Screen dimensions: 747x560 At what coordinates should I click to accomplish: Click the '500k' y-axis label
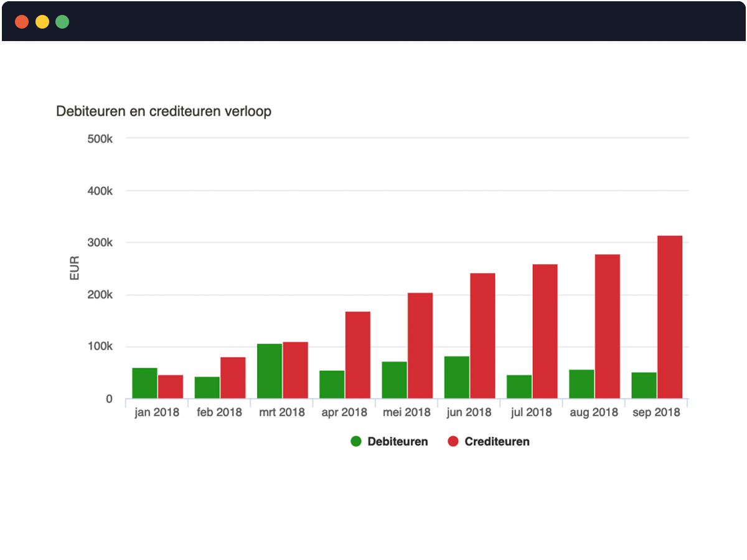100,138
